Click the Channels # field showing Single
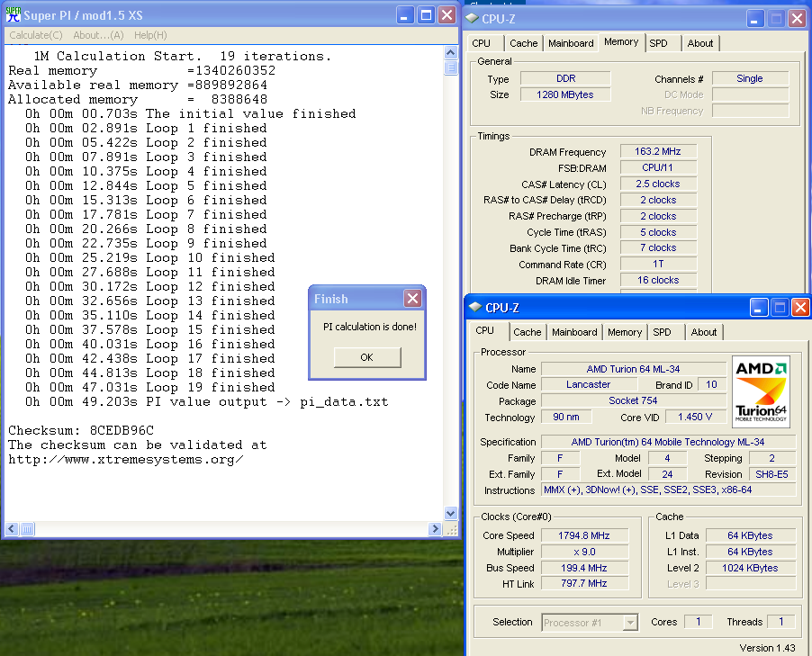The image size is (812, 656). [750, 78]
